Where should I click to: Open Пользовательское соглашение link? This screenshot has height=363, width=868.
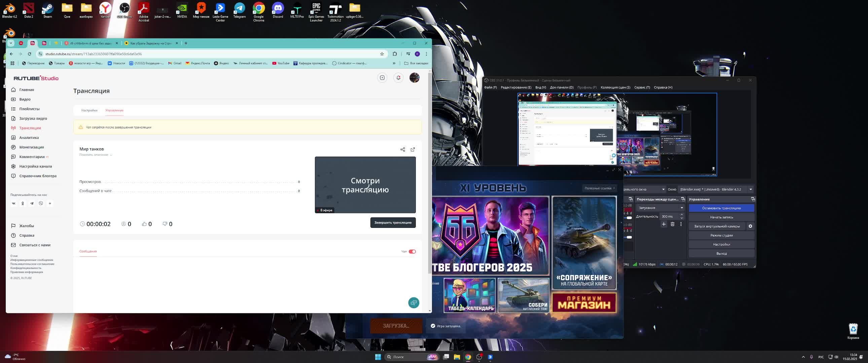pos(32,264)
